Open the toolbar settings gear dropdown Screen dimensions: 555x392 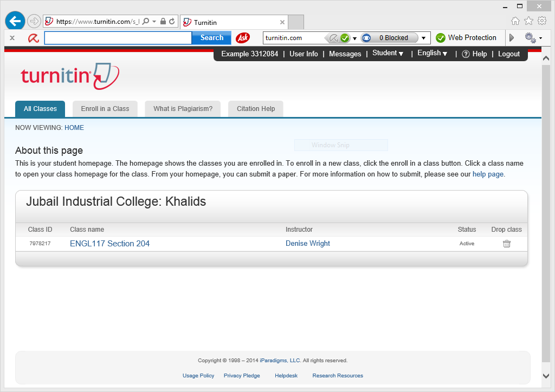[x=533, y=38]
